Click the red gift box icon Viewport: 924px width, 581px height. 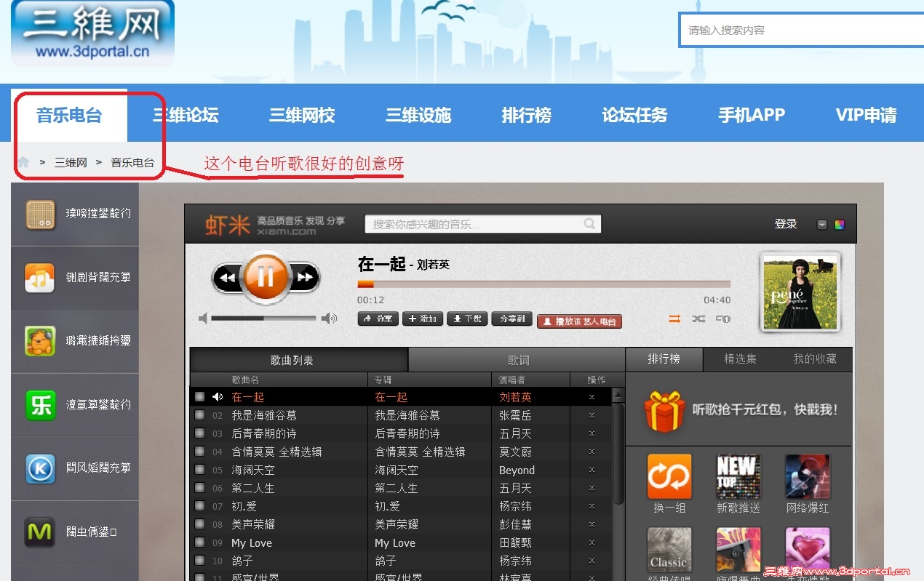pyautogui.click(x=664, y=412)
